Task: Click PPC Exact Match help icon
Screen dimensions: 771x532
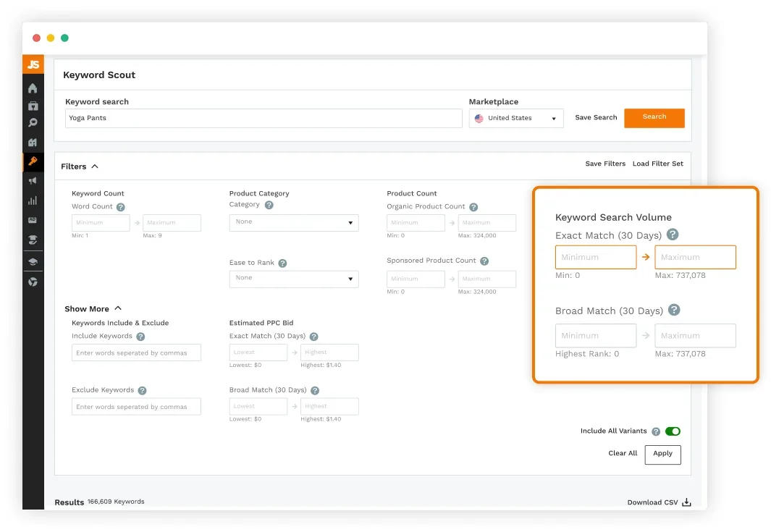Action: point(313,337)
